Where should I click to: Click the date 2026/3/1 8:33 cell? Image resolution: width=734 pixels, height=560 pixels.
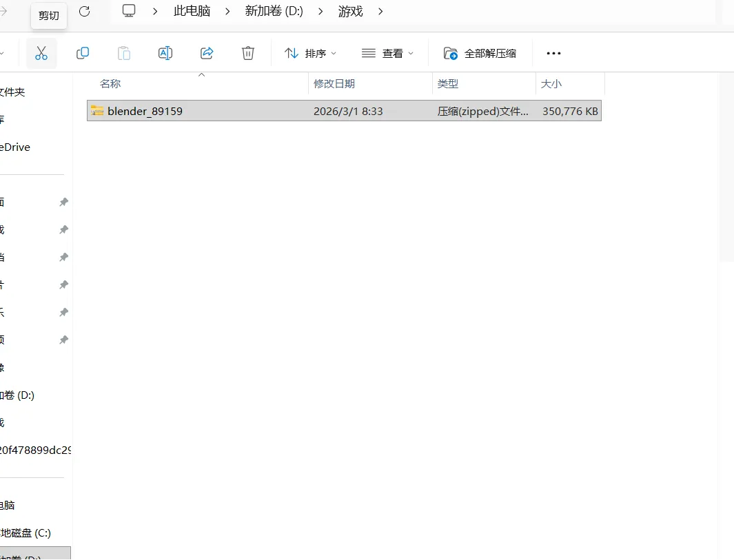pos(348,112)
